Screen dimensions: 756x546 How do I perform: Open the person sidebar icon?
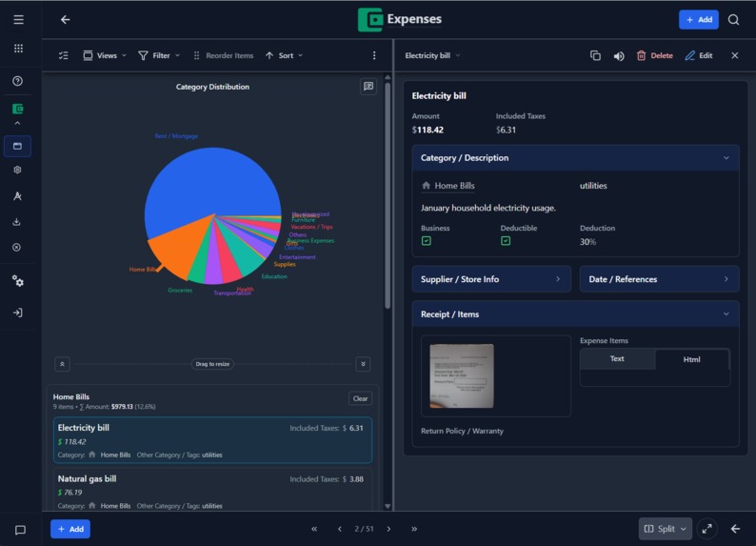17,196
